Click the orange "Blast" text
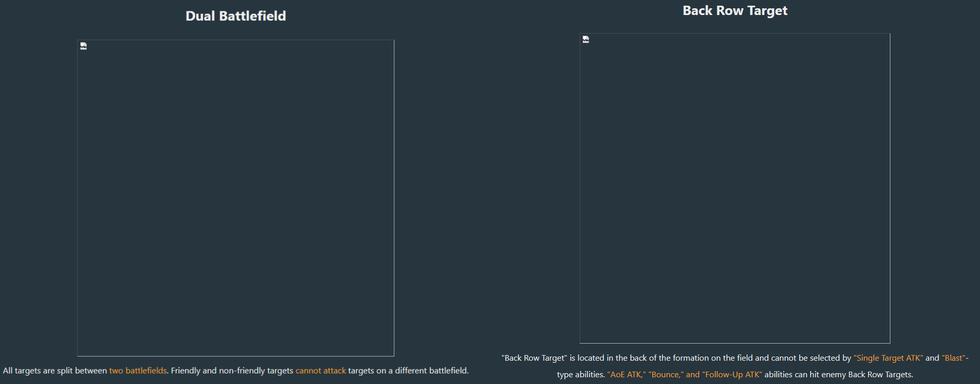This screenshot has width=980, height=384. pos(954,358)
